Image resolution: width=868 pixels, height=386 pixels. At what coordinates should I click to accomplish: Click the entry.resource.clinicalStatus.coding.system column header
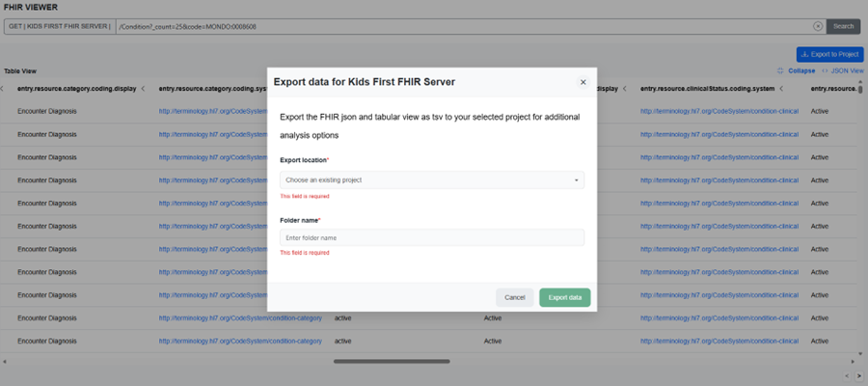tap(707, 89)
